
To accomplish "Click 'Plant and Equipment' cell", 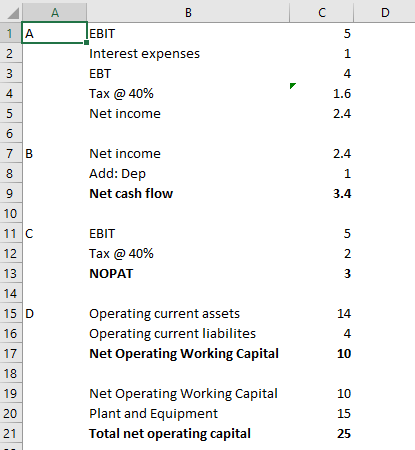I will tap(188, 413).
